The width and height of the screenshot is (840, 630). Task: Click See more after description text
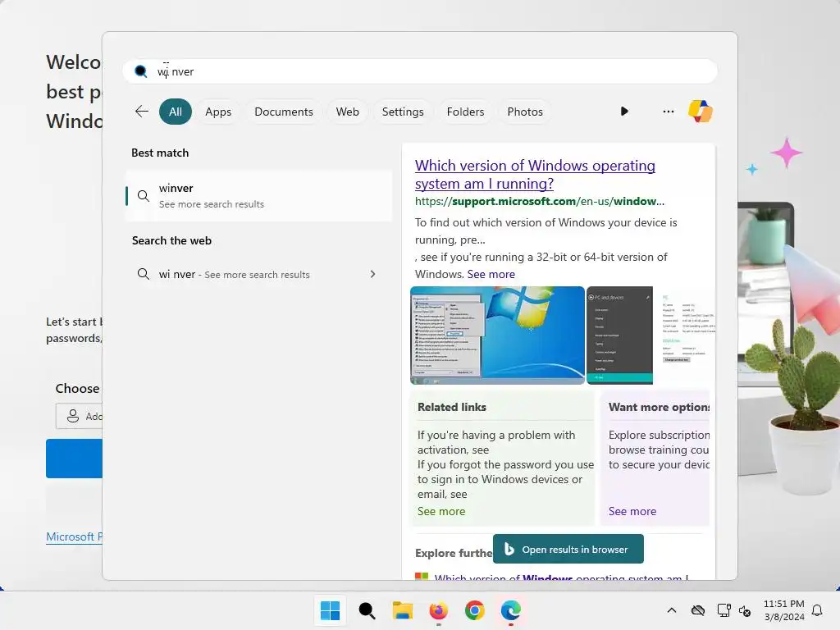coord(491,274)
